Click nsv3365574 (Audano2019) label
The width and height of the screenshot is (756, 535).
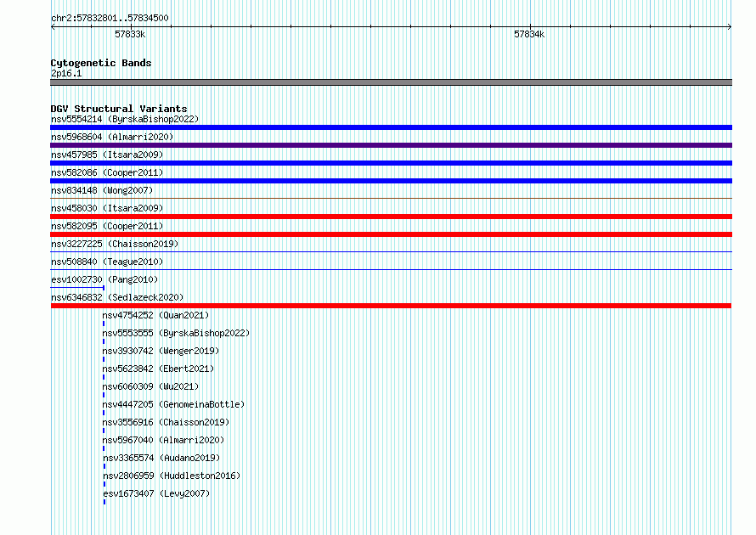click(x=161, y=458)
